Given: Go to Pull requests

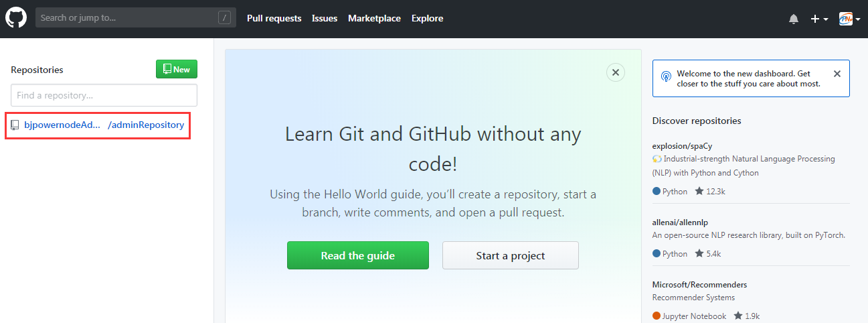Looking at the screenshot, I should pos(274,18).
